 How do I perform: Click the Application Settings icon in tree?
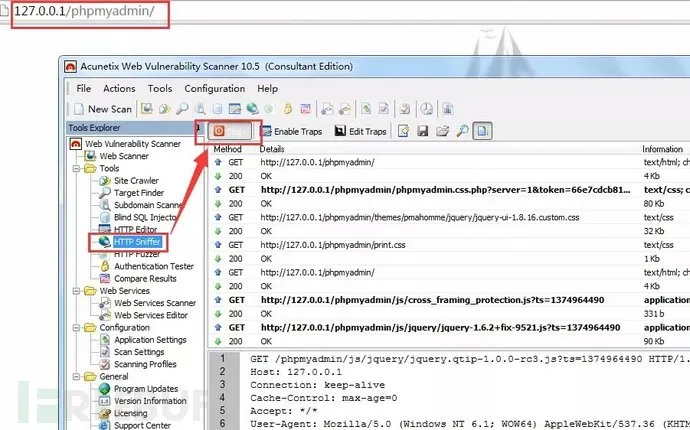pos(105,339)
